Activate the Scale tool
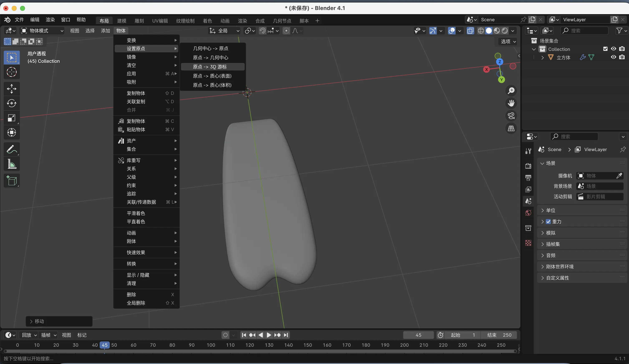The height and width of the screenshot is (364, 629). pos(11,118)
